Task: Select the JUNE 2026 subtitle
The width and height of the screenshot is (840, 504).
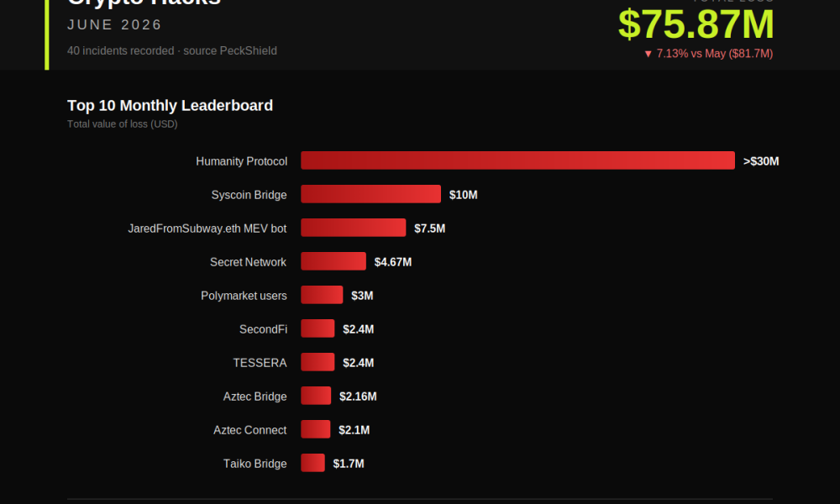Action: 114,24
